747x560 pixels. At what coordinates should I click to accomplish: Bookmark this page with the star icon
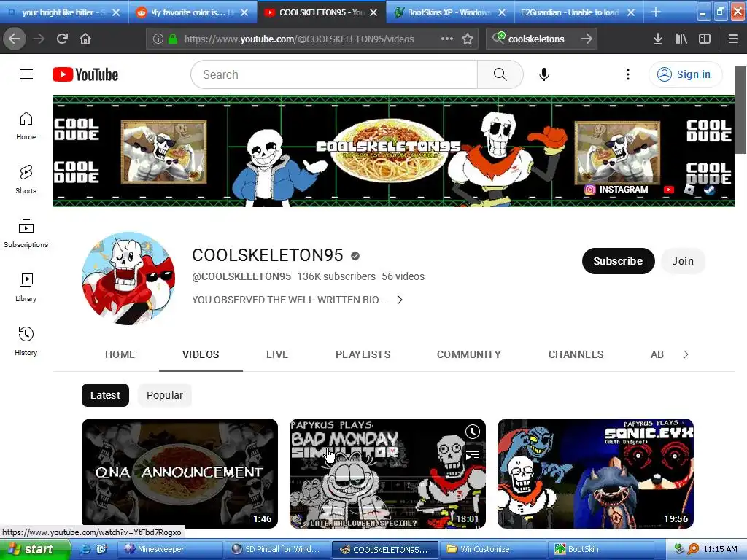click(468, 39)
